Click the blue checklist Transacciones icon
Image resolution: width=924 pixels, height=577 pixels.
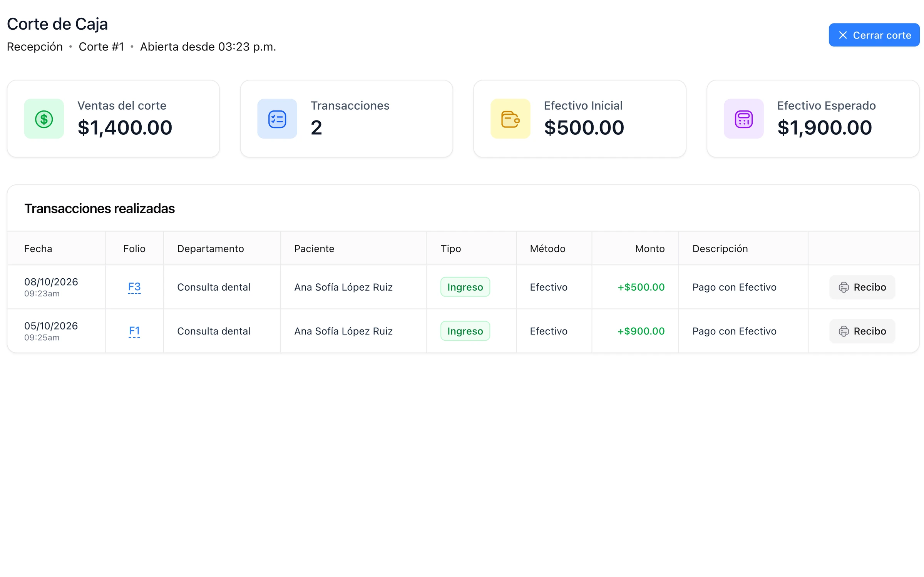[x=277, y=119]
